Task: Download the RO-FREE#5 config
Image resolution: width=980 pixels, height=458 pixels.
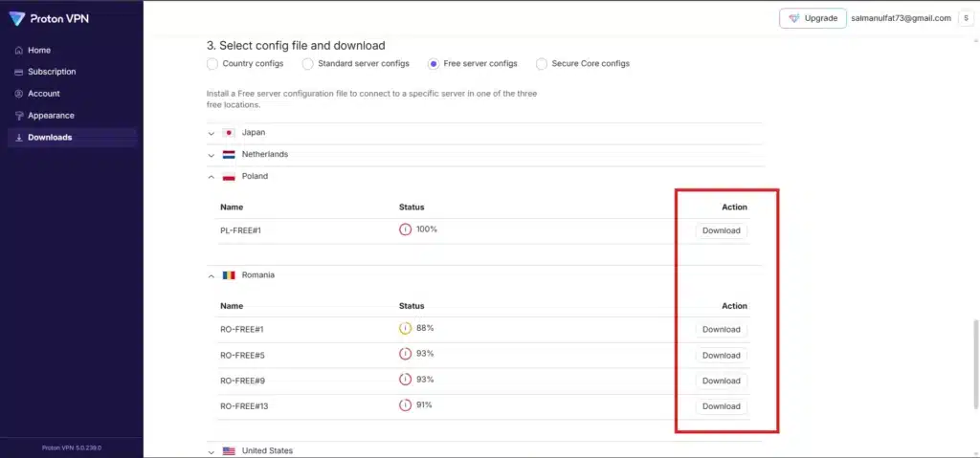Action: 722,356
